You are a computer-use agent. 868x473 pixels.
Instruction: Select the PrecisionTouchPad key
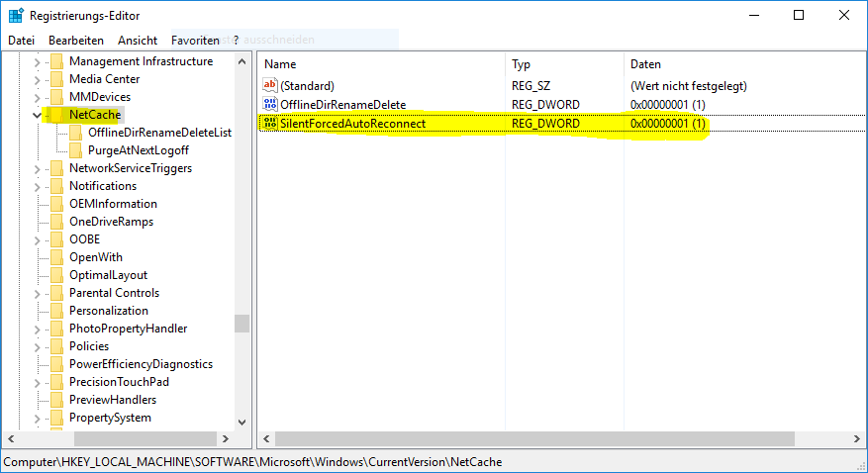(119, 382)
